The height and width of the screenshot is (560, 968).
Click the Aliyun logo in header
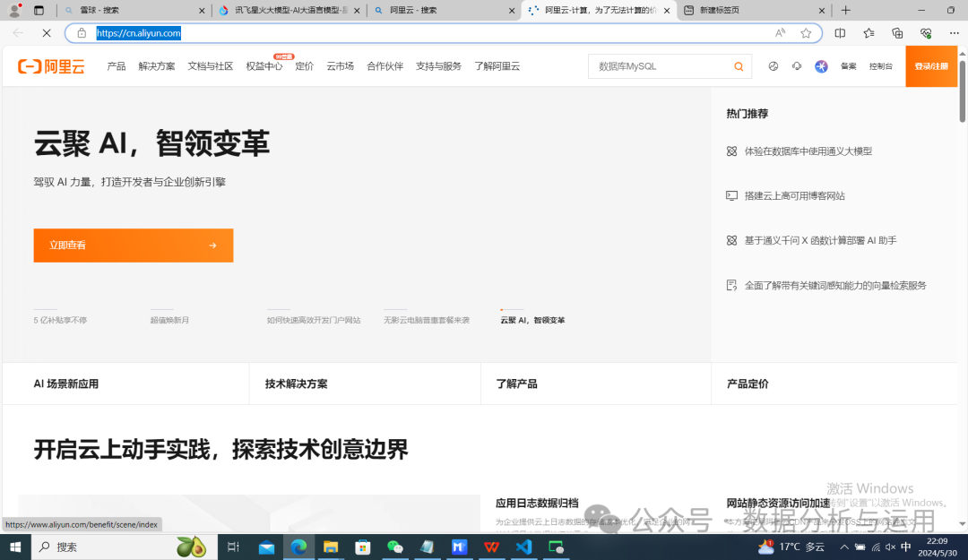tap(51, 66)
